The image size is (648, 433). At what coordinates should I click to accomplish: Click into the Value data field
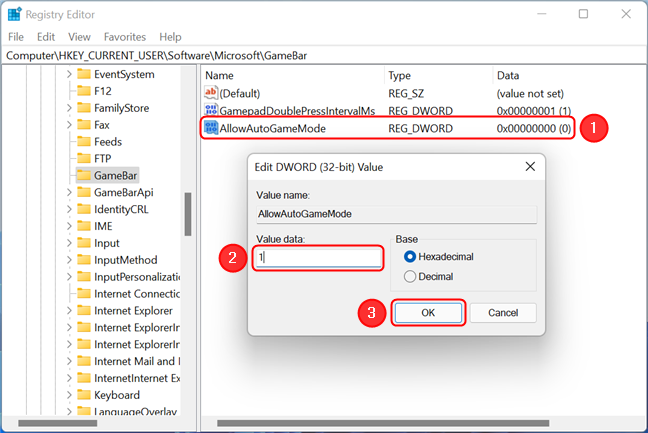[317, 258]
